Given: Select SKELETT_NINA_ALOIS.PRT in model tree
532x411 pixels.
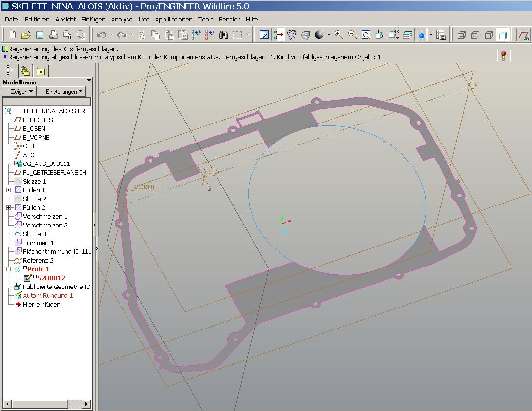Looking at the screenshot, I should (51, 111).
